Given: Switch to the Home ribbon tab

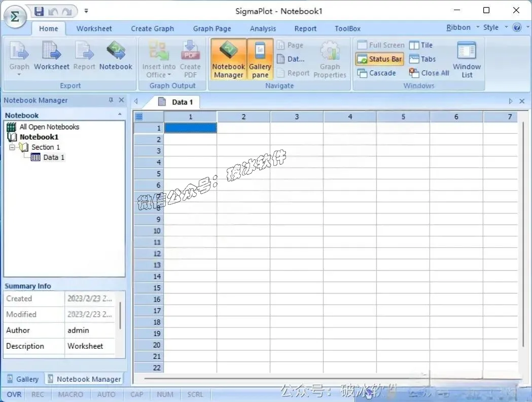Looking at the screenshot, I should (49, 28).
